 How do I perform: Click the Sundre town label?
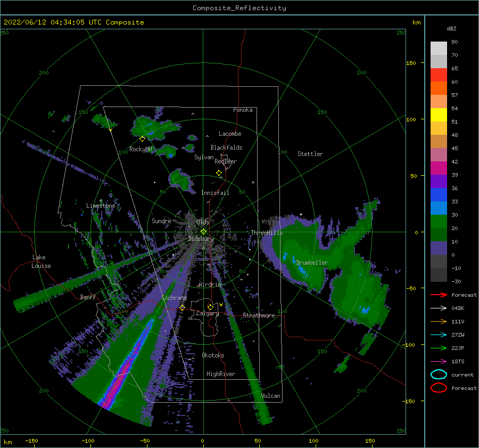[x=161, y=221]
